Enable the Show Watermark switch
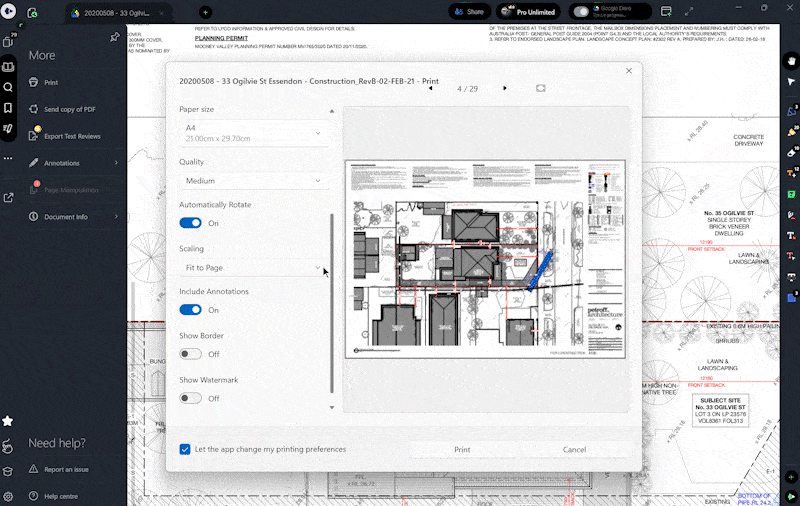Viewport: 800px width, 506px height. [x=191, y=398]
